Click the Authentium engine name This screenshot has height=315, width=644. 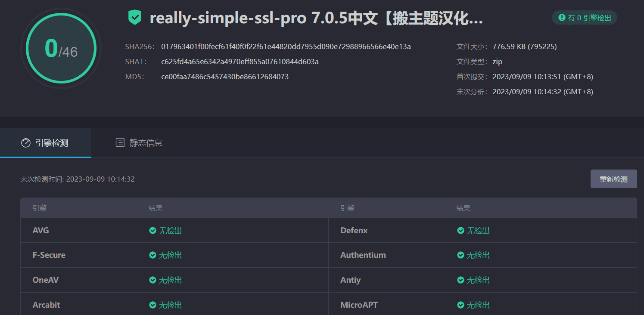point(363,255)
